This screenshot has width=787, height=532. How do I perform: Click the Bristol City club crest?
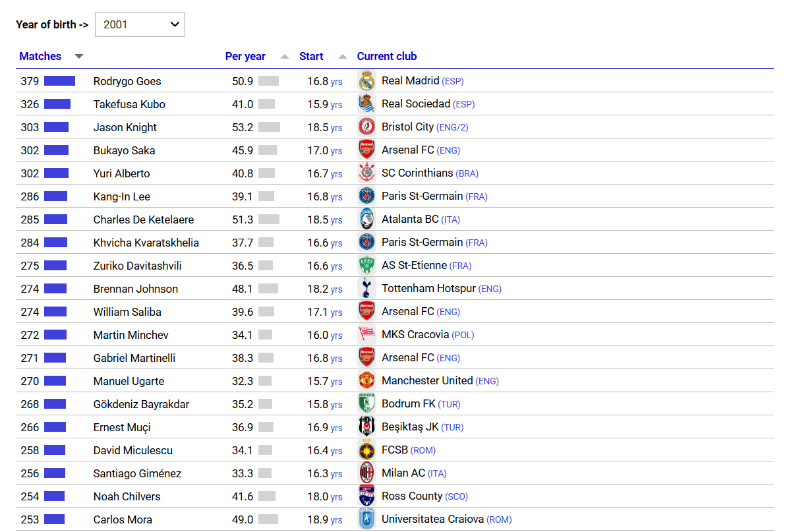[x=367, y=127]
